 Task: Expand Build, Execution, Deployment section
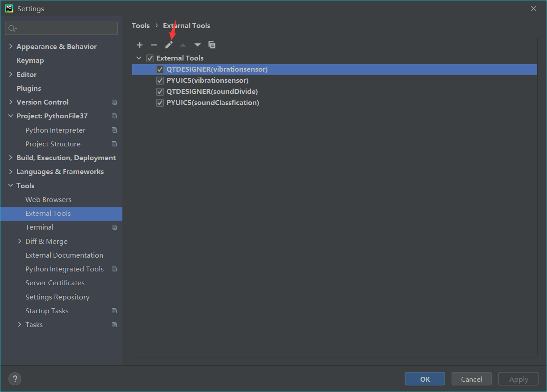(11, 158)
